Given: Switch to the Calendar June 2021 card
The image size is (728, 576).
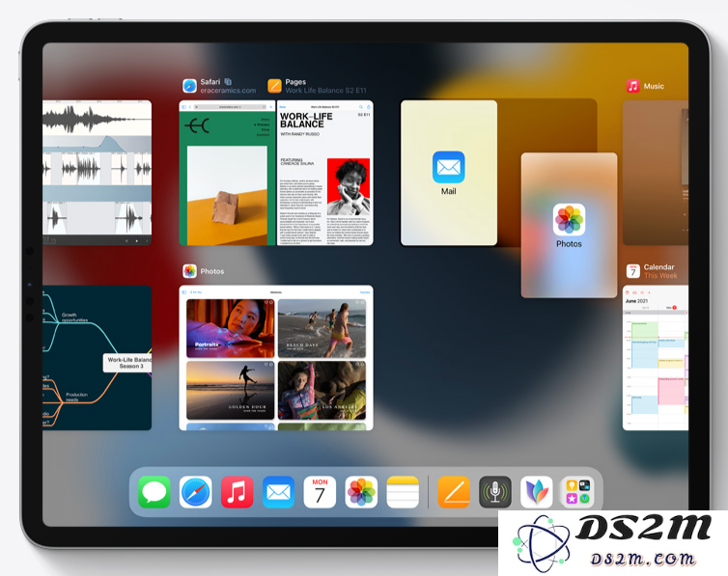Looking at the screenshot, I should tap(656, 358).
